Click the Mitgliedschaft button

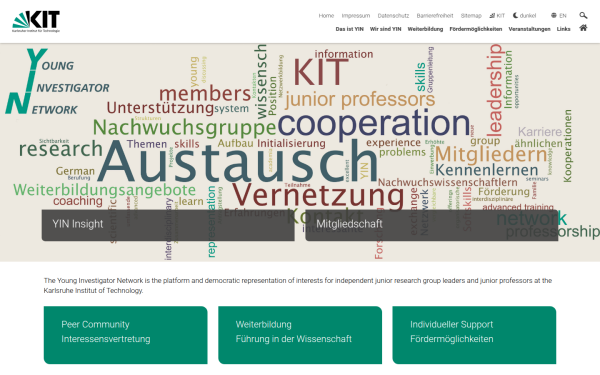(x=432, y=225)
